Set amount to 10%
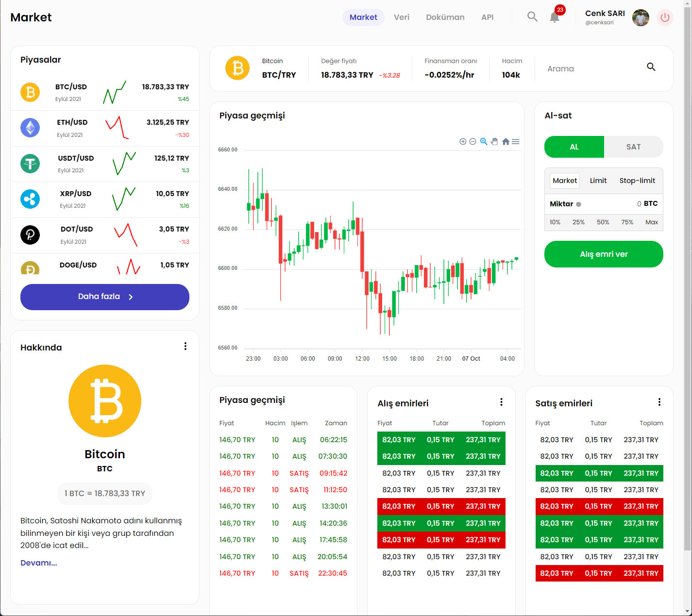This screenshot has width=692, height=616. tap(555, 222)
